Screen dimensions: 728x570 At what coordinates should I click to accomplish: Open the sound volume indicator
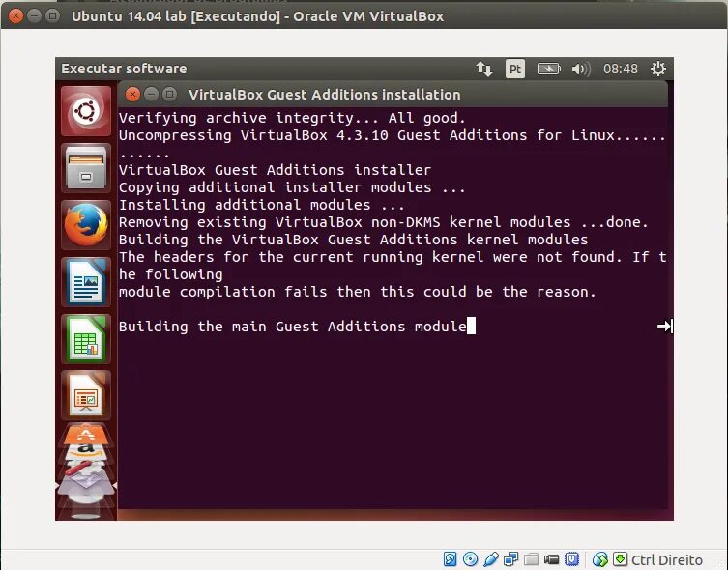click(581, 70)
